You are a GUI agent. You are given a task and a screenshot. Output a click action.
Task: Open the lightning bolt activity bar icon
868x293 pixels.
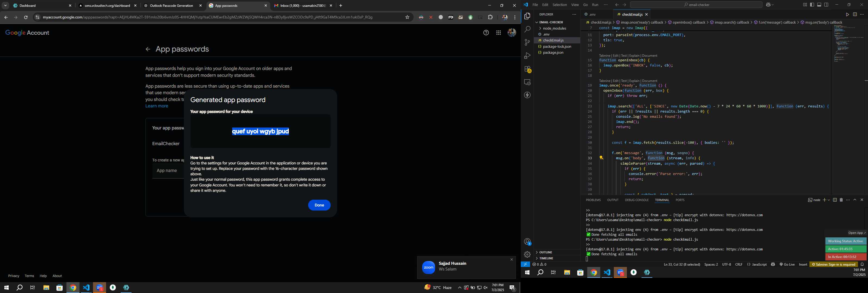point(527,95)
